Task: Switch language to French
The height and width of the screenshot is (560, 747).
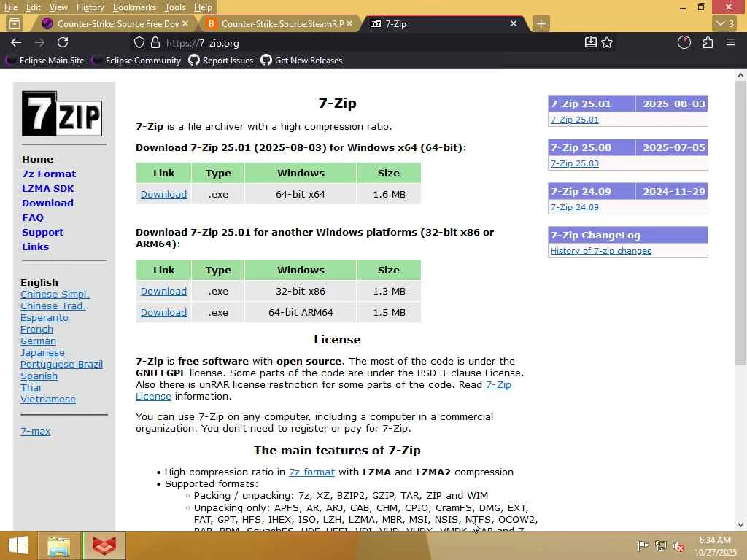Action: tap(36, 330)
